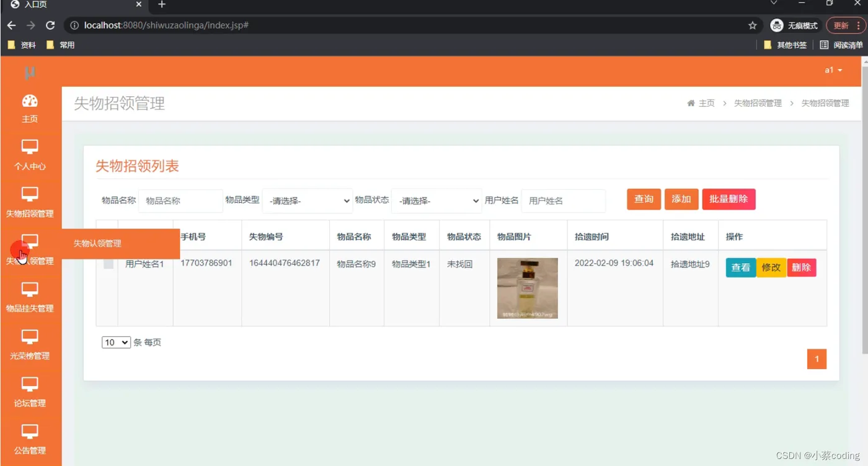Open the 10 条每页 page size dropdown
The height and width of the screenshot is (466, 868).
tap(116, 343)
